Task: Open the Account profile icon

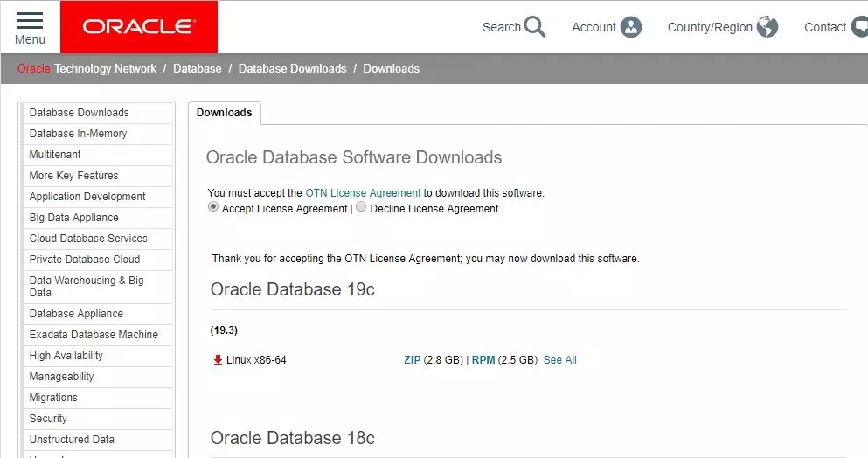Action: click(630, 27)
